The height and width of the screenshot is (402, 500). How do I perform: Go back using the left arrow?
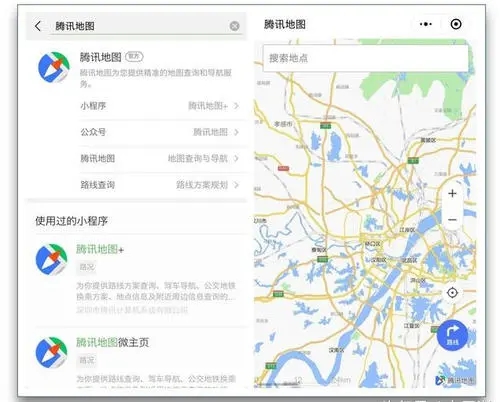click(x=38, y=26)
